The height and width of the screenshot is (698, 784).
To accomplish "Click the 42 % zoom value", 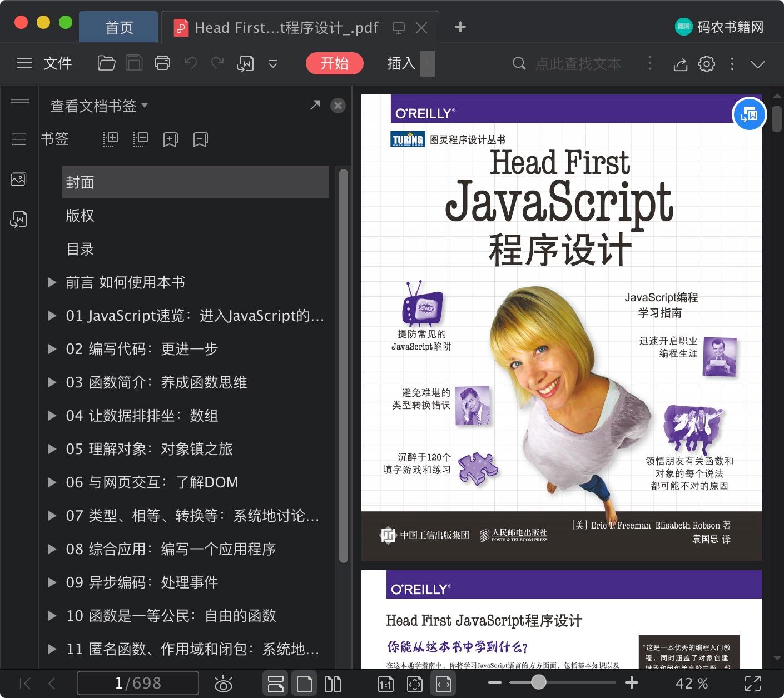I will [692, 683].
